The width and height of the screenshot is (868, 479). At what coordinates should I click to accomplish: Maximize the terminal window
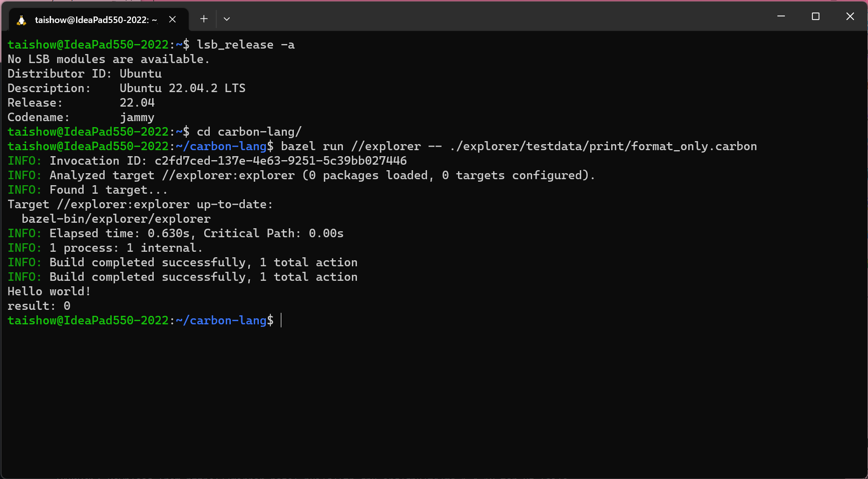pyautogui.click(x=815, y=17)
